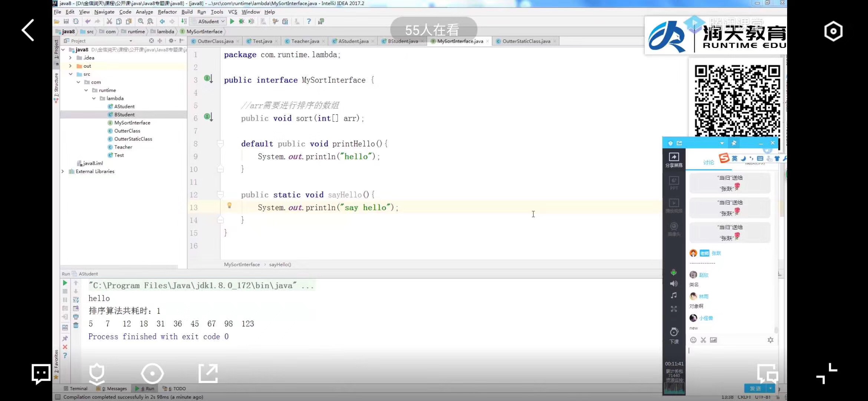Open the Terminal tool window button
The height and width of the screenshot is (401, 868).
click(x=76, y=388)
